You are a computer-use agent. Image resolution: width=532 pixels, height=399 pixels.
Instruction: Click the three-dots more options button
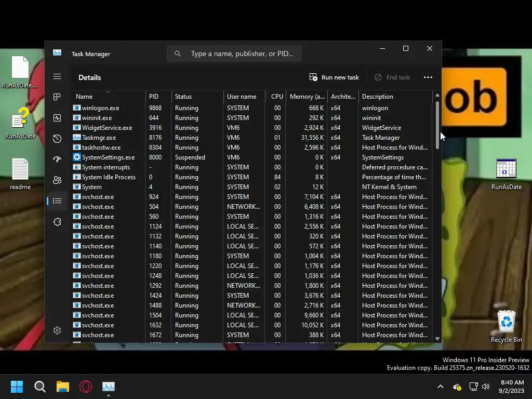(428, 77)
